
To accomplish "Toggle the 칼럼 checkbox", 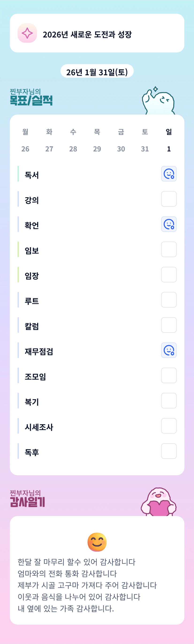I will pos(169,325).
